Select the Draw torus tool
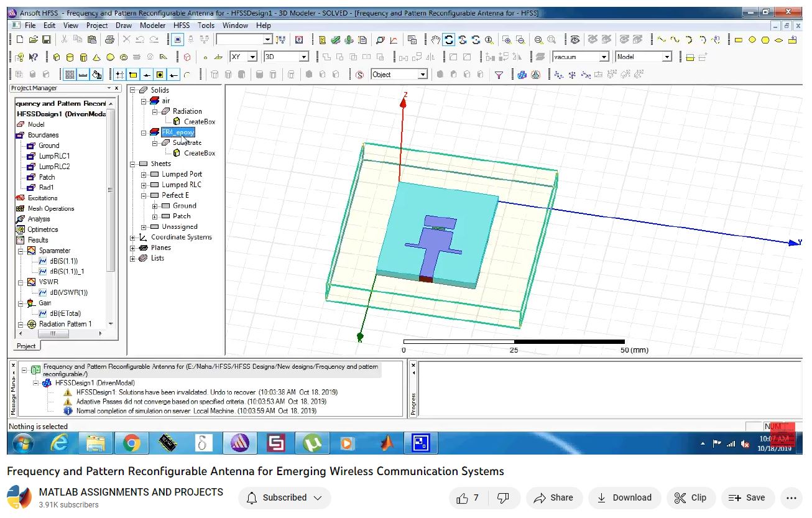 coord(124,57)
